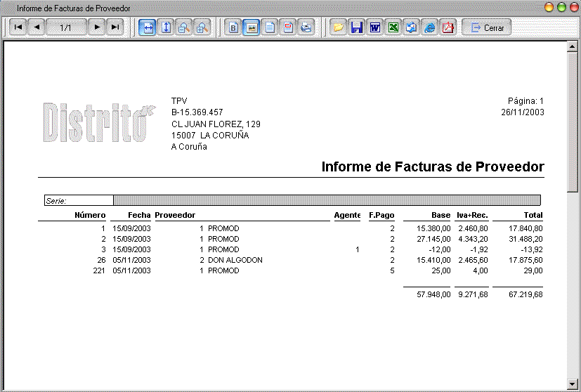Open a saved report file

click(339, 27)
